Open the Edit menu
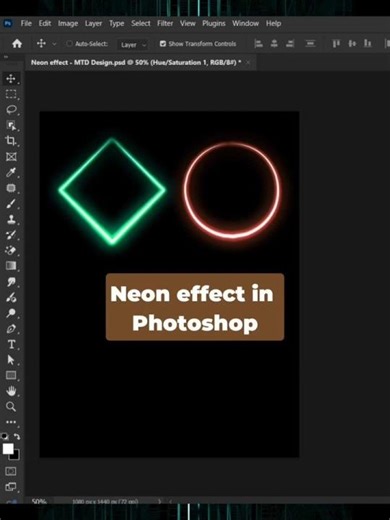Screen dimensions: 390x520 coord(45,23)
